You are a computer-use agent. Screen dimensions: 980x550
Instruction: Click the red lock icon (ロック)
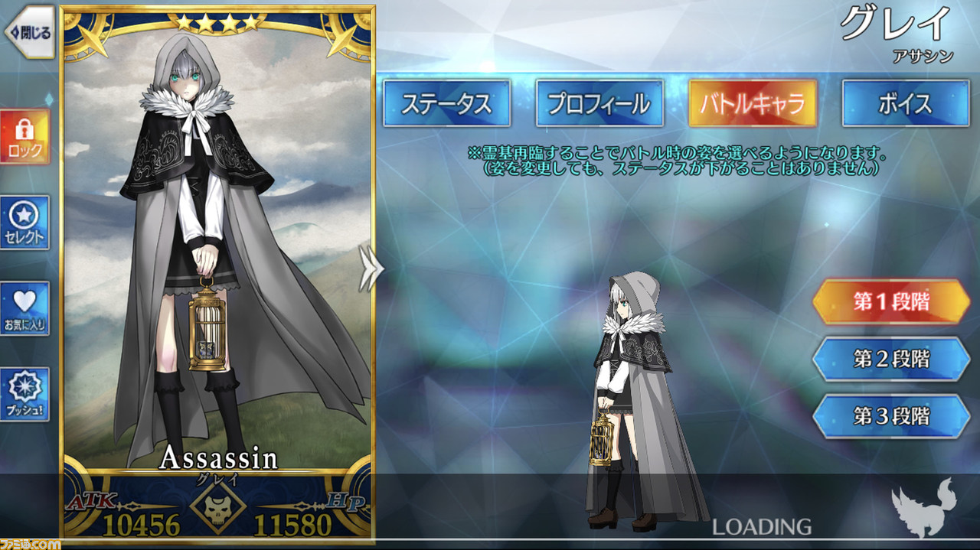click(x=24, y=136)
